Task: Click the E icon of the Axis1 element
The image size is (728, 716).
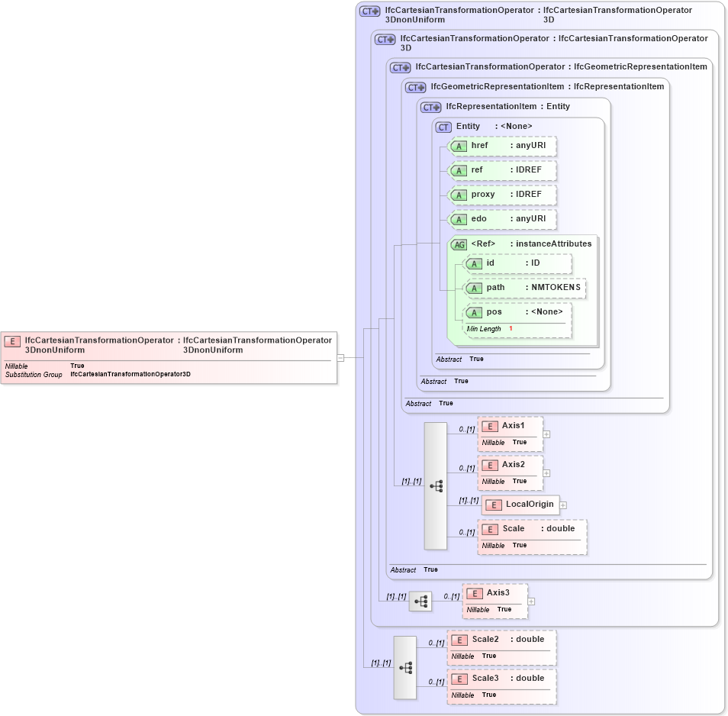Action: click(488, 426)
